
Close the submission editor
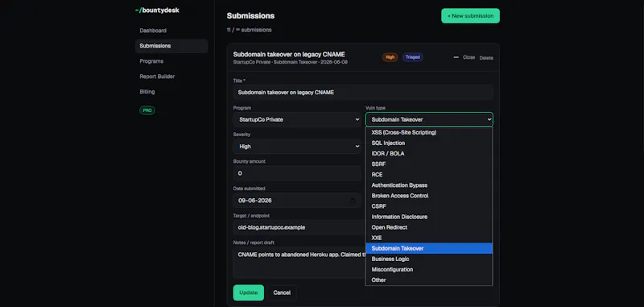click(x=469, y=57)
